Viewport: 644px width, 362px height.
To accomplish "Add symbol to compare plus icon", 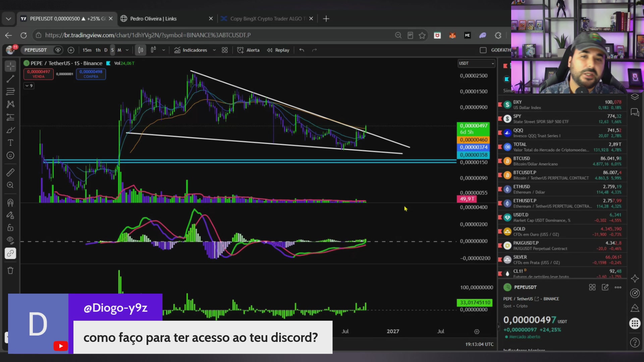I will 71,50.
